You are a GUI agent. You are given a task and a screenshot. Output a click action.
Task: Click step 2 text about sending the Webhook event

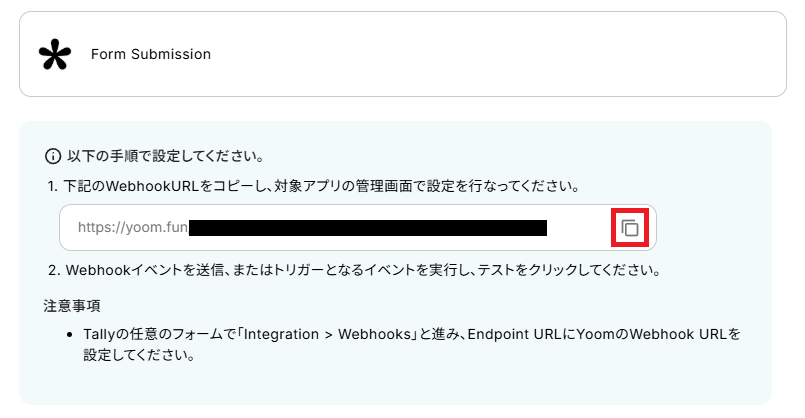360,270
